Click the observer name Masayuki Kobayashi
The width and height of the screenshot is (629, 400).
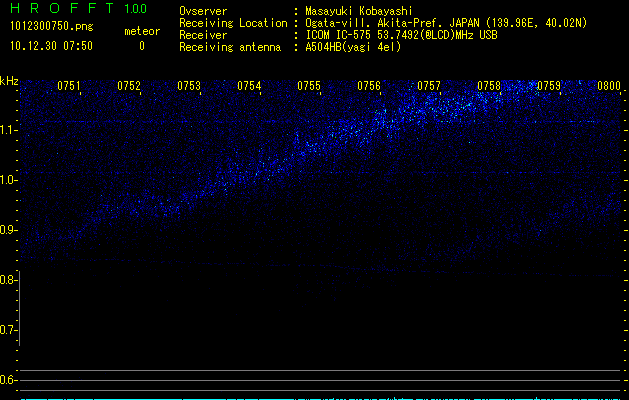(359, 11)
